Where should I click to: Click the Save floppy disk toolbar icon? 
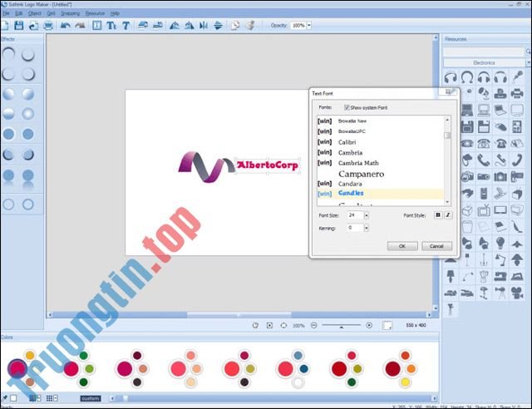[18, 26]
